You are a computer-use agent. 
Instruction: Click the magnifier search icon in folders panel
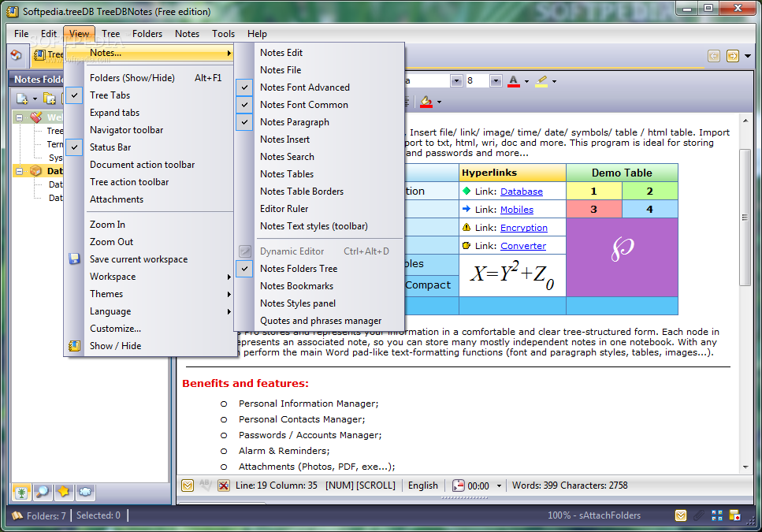(43, 492)
